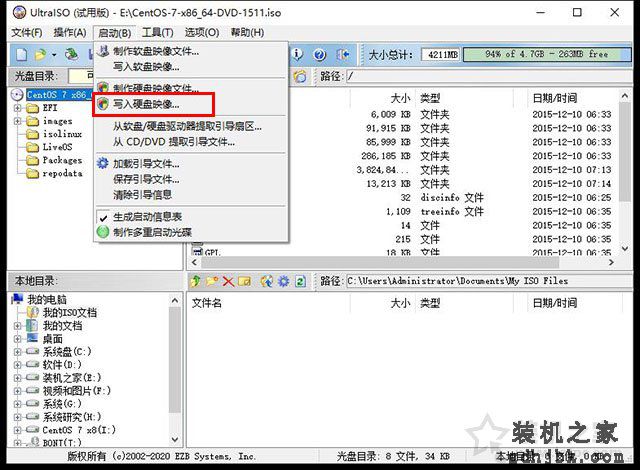
Task: Click the exit door toolbar icon
Action: (x=343, y=54)
